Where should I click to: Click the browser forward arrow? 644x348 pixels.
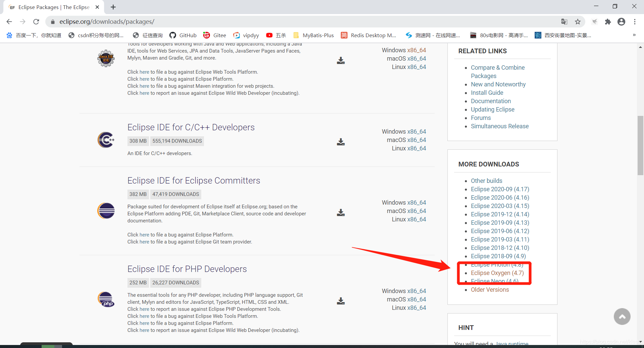[22, 22]
